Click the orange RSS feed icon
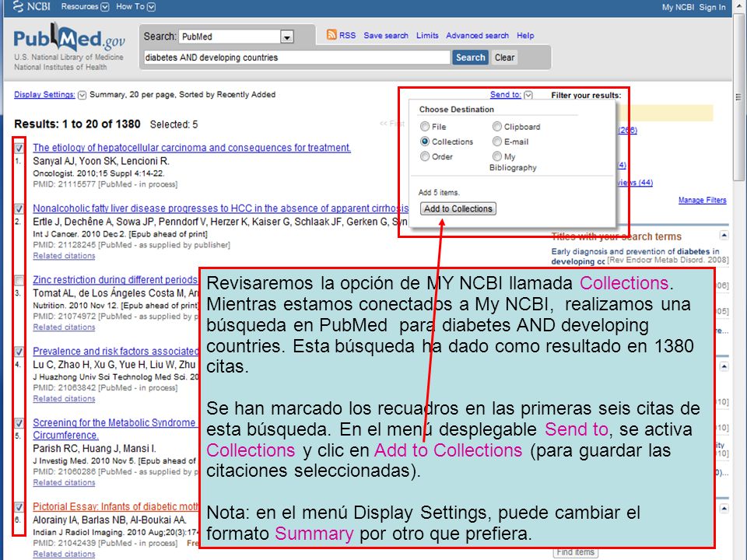The height and width of the screenshot is (560, 747). 331,35
